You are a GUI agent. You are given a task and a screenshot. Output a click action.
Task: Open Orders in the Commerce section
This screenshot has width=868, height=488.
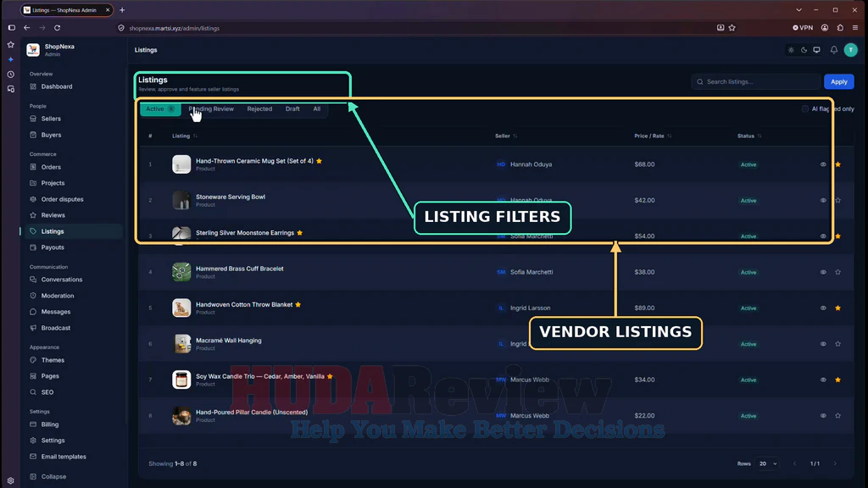[51, 167]
